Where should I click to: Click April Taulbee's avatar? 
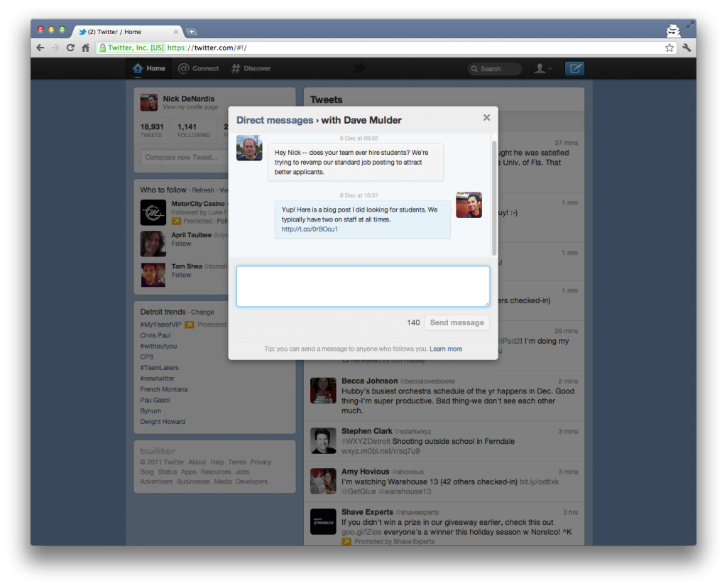tap(153, 244)
